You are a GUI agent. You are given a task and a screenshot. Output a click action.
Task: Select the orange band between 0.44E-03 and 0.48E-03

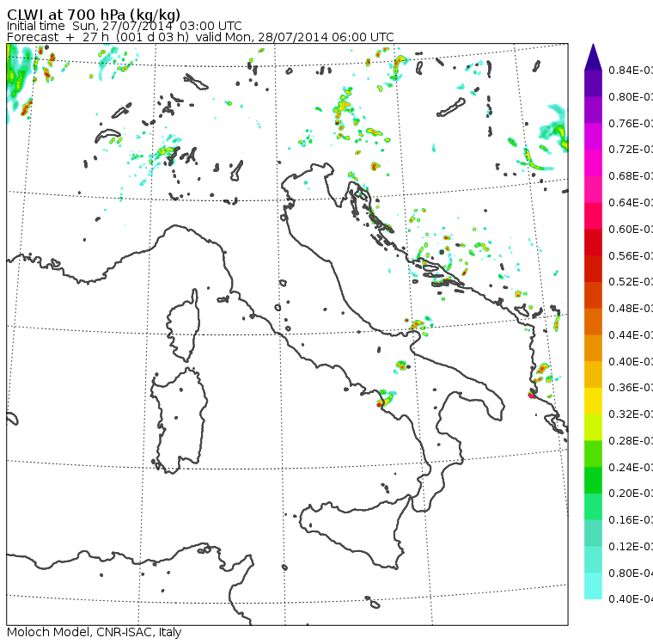point(593,322)
